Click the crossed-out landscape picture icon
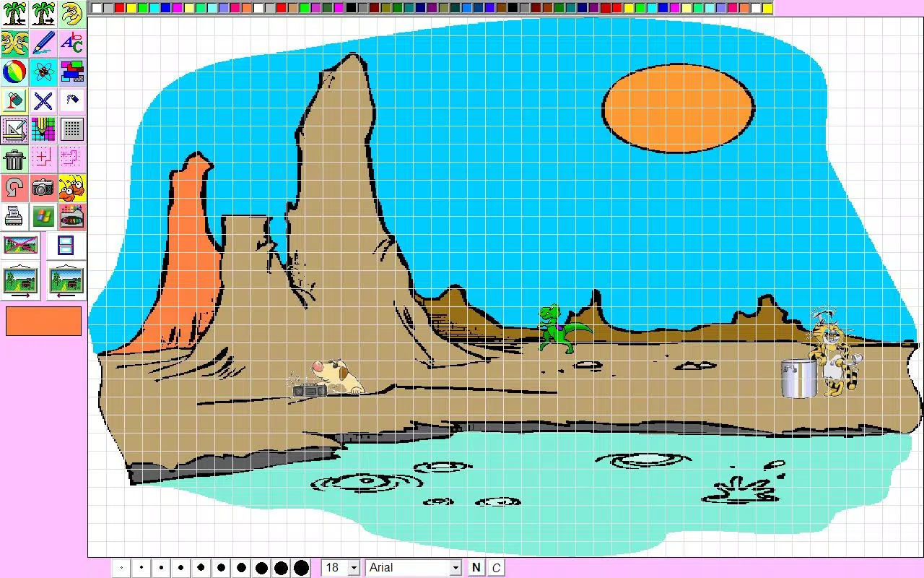This screenshot has width=924, height=578. click(x=20, y=245)
